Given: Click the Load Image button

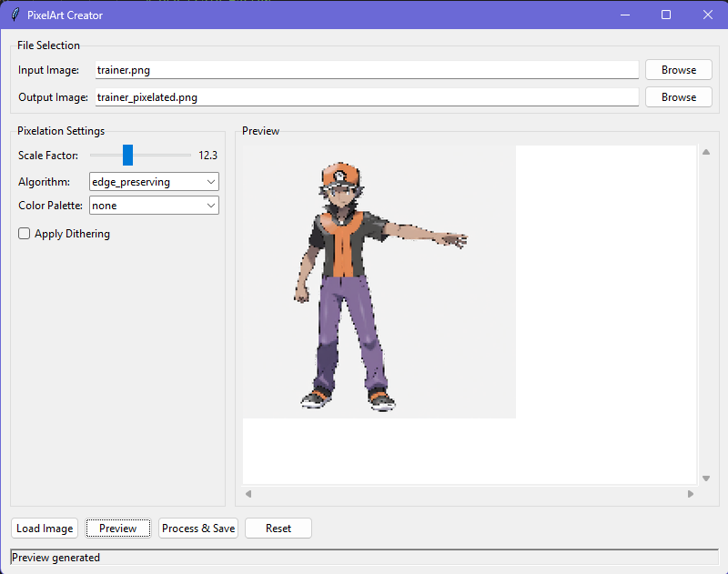Looking at the screenshot, I should coord(45,528).
